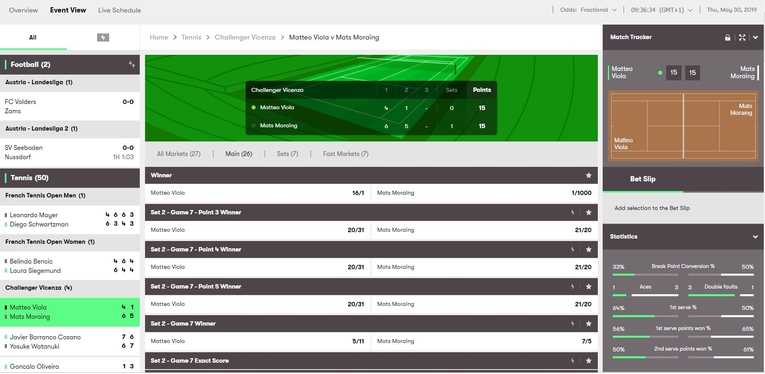Collapse the Match Tracker panel chevron
Viewport: 765px width, 374px height.
[x=755, y=38]
